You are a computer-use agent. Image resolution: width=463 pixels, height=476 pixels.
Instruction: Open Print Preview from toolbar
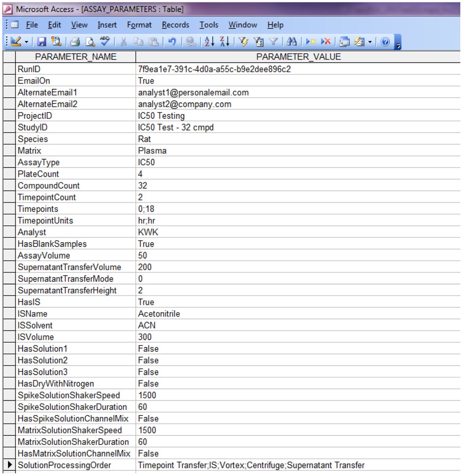[x=90, y=42]
